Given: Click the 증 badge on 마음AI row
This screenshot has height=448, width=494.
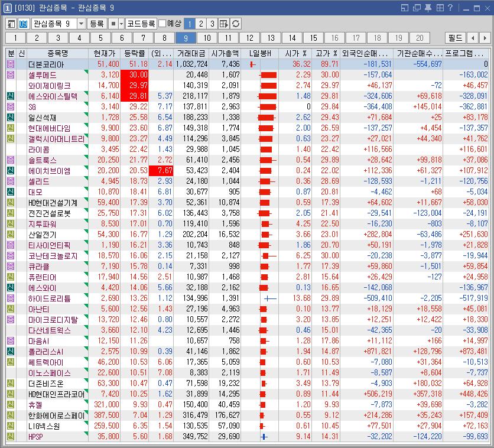Looking at the screenshot, I should click(11, 341).
